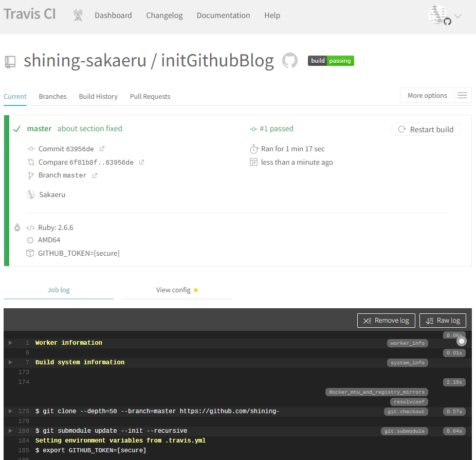Screen dimensions: 476x460
Task: Click the Travis CI logo
Action: (29, 14)
